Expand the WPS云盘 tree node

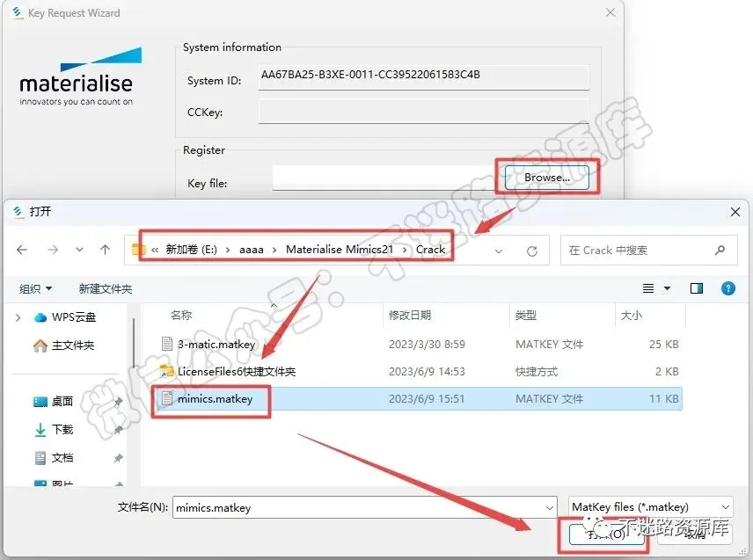[18, 317]
